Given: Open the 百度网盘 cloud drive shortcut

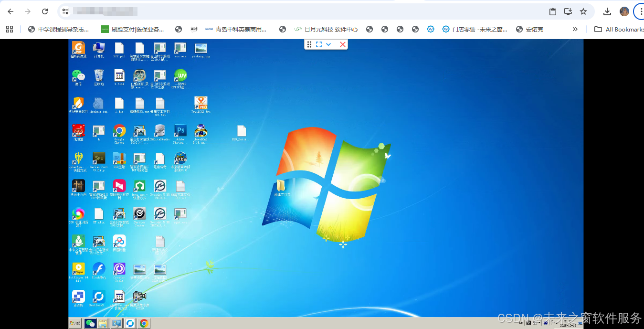Looking at the screenshot, I should pos(119,244).
